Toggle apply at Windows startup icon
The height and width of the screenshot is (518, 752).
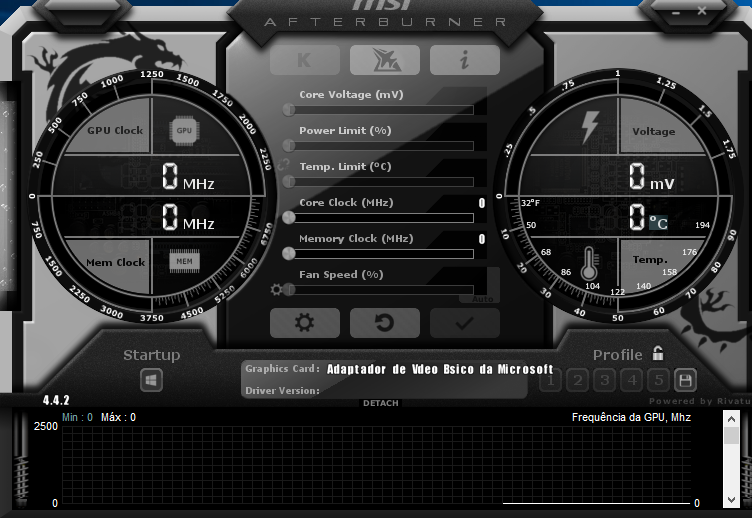point(151,381)
